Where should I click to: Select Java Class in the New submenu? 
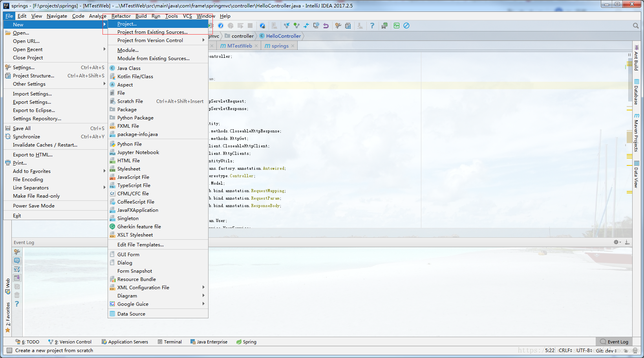click(x=158, y=68)
